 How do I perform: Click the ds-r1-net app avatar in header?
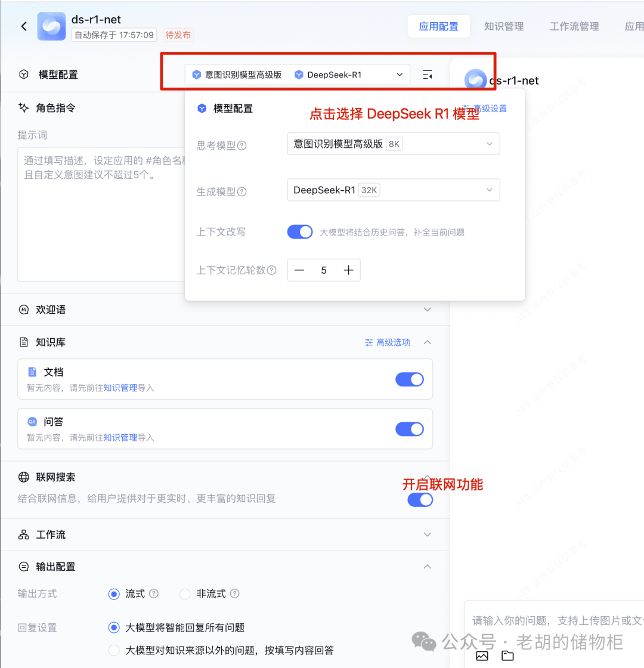(51, 26)
